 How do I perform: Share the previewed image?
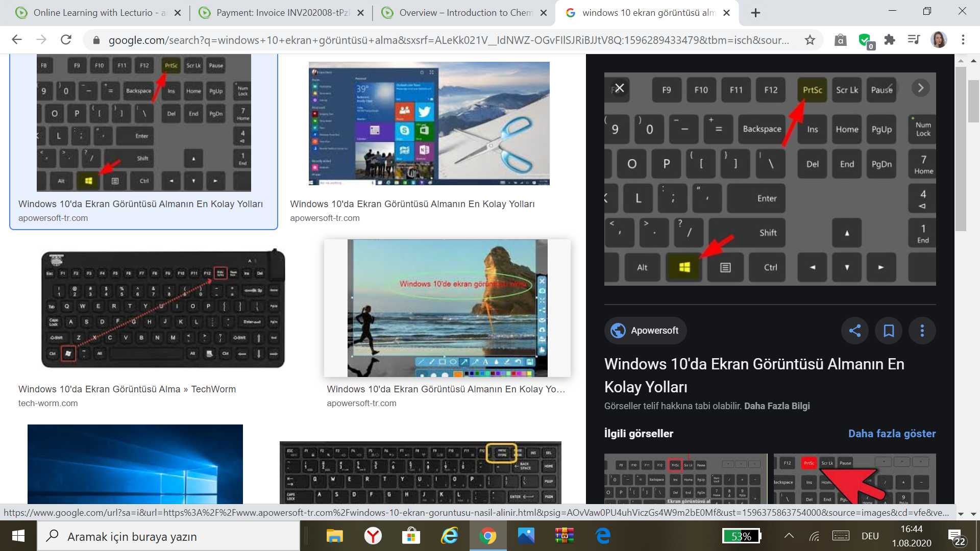[x=855, y=331]
